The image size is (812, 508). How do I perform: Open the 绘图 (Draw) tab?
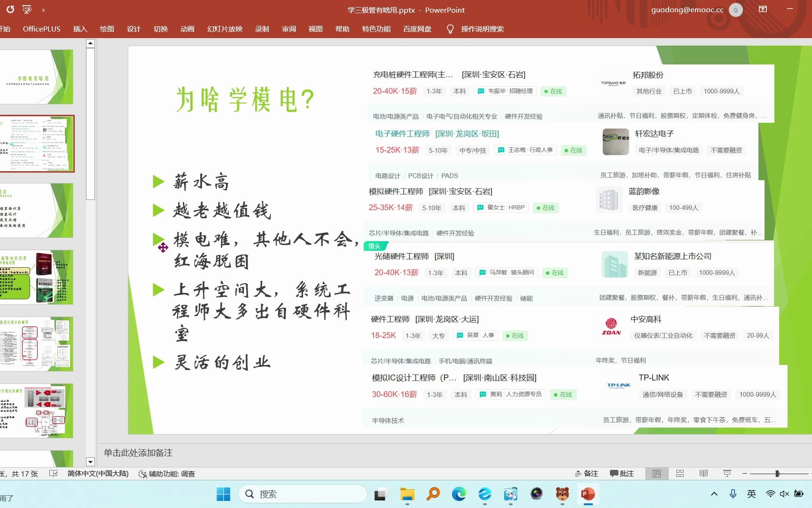coord(107,29)
